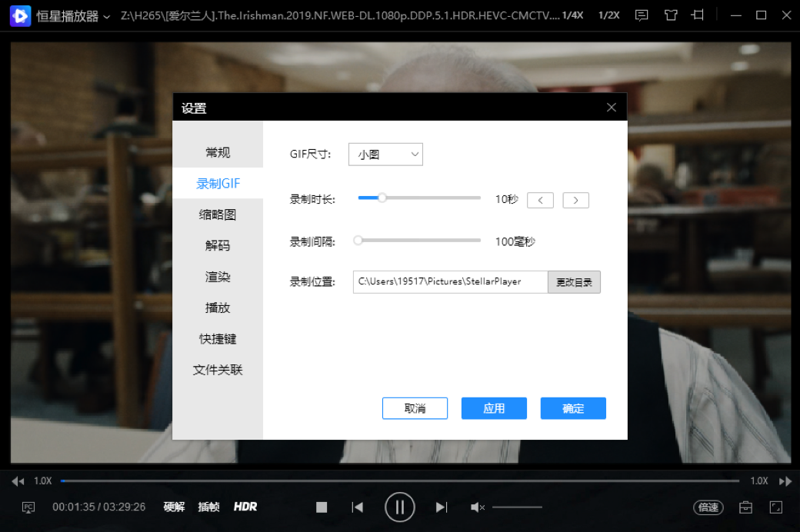Open the 倍速 playback speed control
This screenshot has height=532, width=800.
point(708,507)
